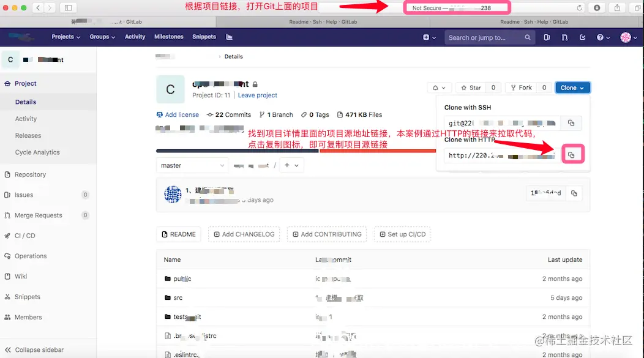Switch to second Readme Ssh Help tab

tap(534, 22)
